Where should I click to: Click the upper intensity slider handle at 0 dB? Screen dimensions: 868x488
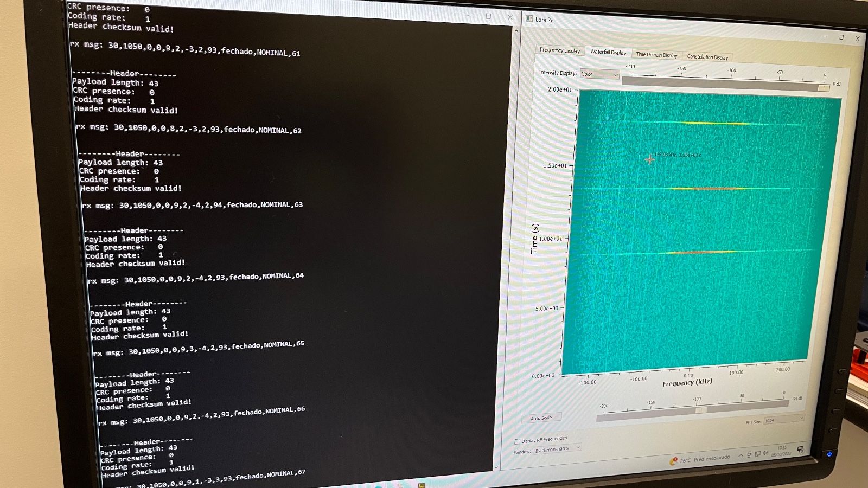click(x=824, y=88)
